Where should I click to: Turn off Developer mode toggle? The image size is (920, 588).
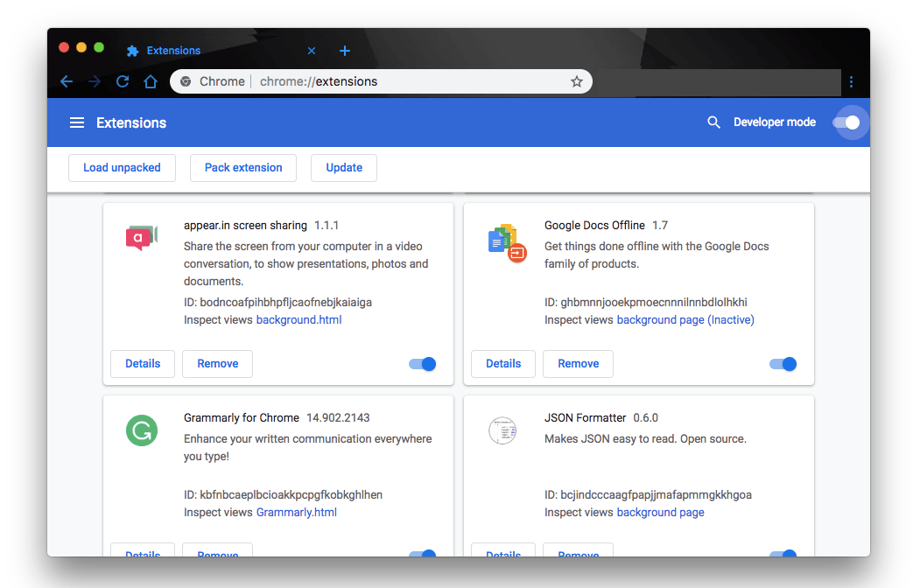tap(846, 122)
